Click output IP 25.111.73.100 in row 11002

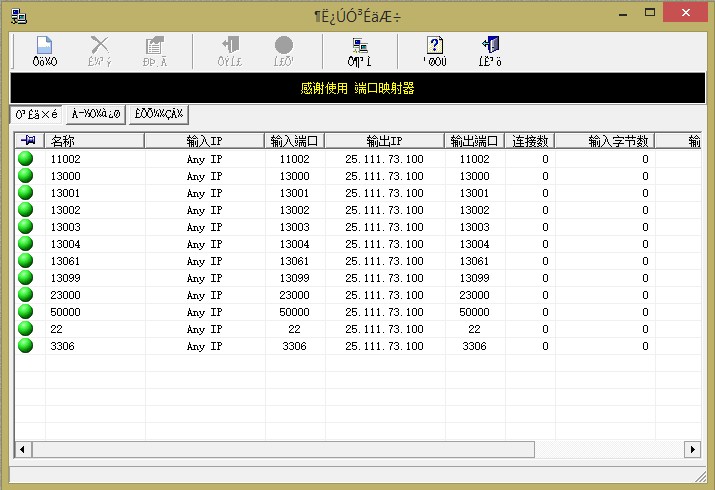point(384,159)
